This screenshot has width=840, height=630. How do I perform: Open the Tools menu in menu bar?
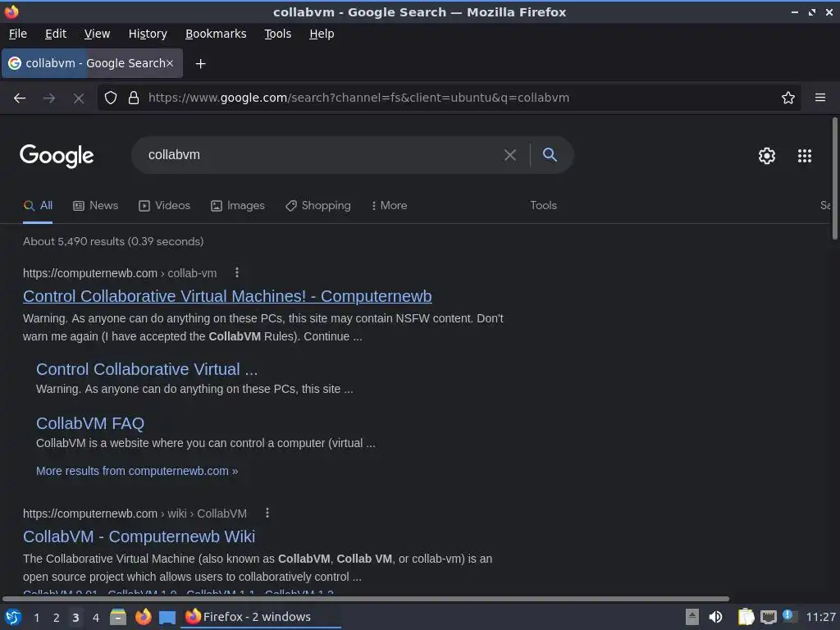(x=277, y=34)
